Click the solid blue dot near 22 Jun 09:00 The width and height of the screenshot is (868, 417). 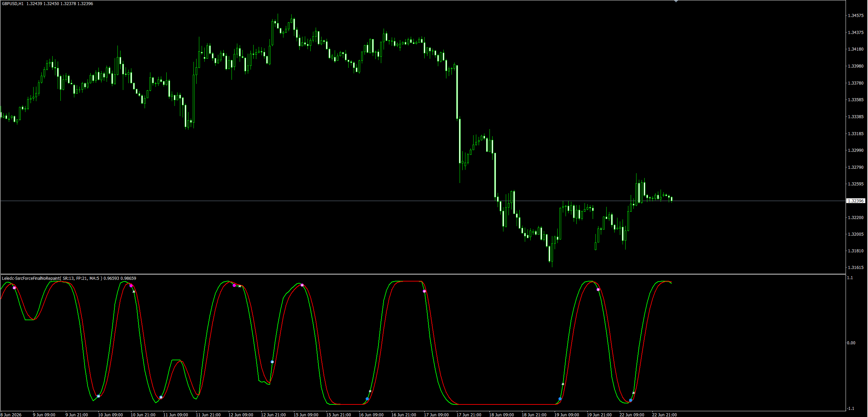(x=631, y=400)
